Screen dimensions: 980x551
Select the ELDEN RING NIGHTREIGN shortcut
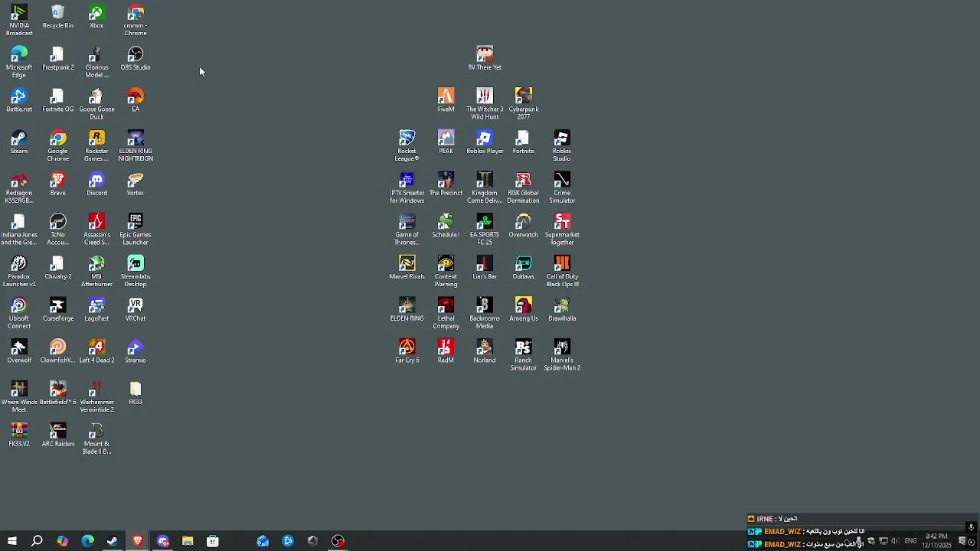(x=136, y=145)
